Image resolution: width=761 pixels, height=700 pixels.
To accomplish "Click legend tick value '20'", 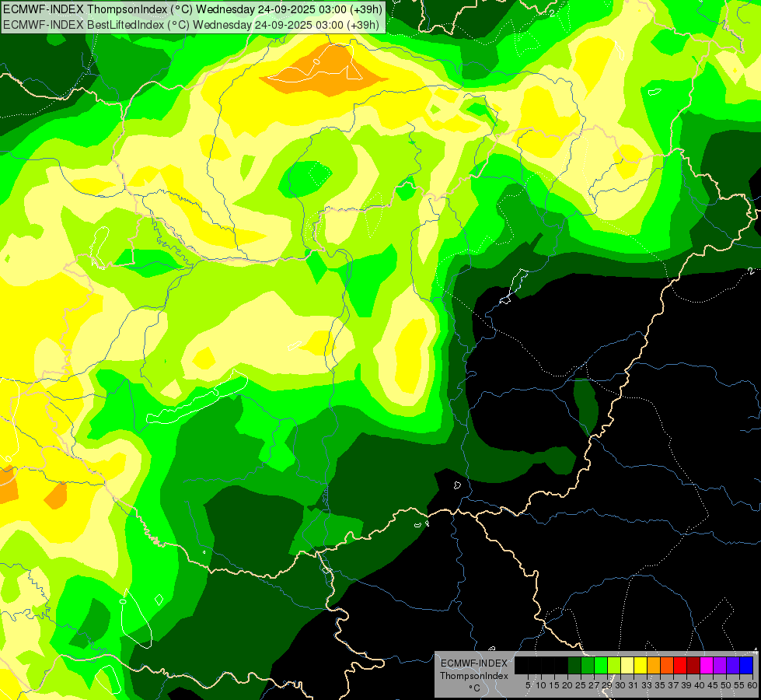I will 567,685.
